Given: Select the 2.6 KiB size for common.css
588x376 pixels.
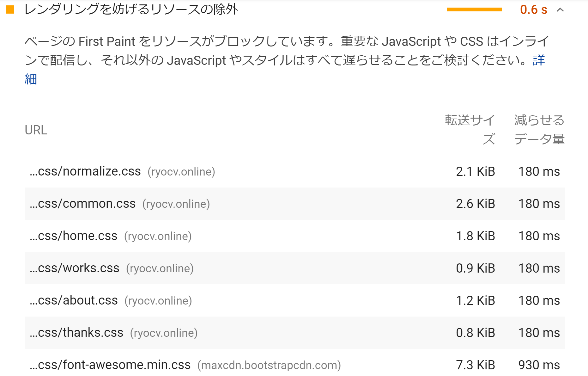Looking at the screenshot, I should tap(476, 204).
